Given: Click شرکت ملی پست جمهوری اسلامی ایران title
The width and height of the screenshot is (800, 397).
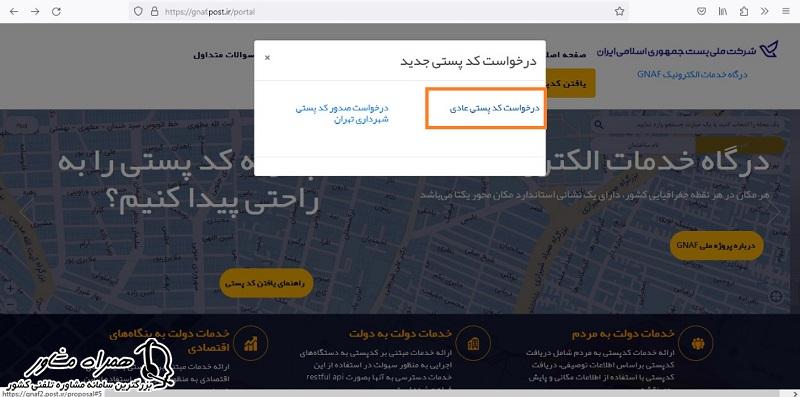Looking at the screenshot, I should coord(677,52).
